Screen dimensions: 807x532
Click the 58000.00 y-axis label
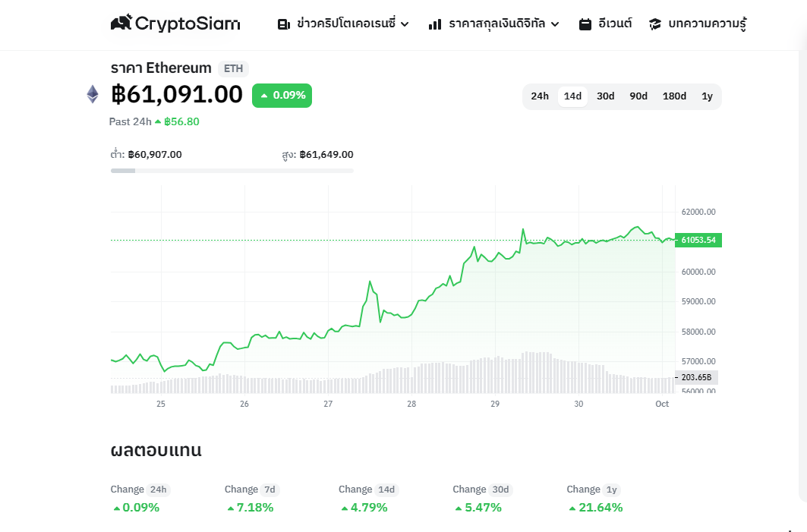pos(698,332)
